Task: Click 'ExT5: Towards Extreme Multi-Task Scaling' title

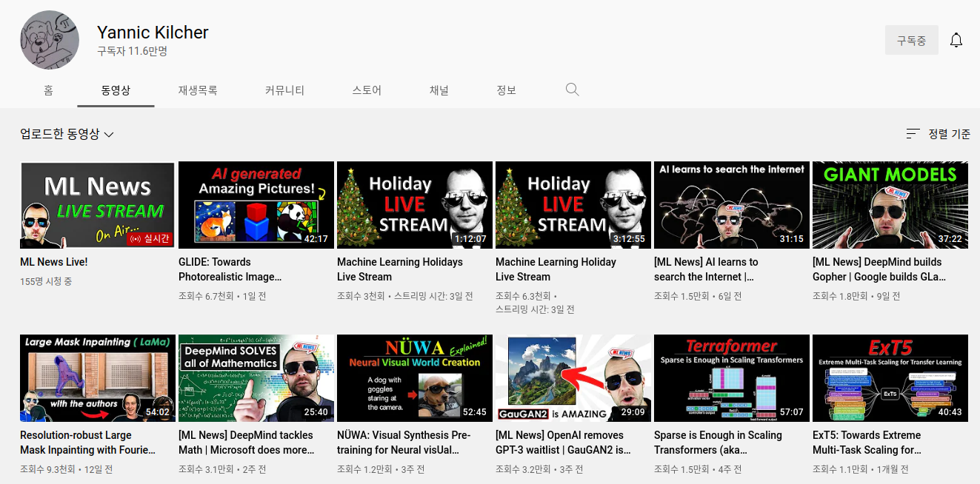Action: point(867,443)
